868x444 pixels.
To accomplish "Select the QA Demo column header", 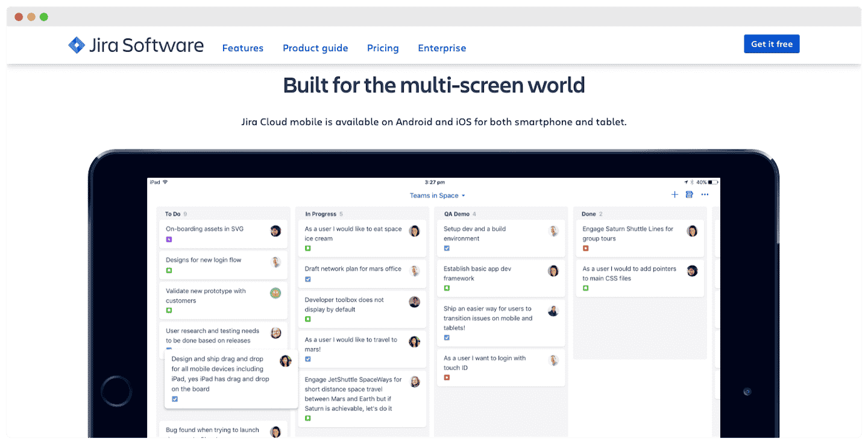I will pos(460,214).
